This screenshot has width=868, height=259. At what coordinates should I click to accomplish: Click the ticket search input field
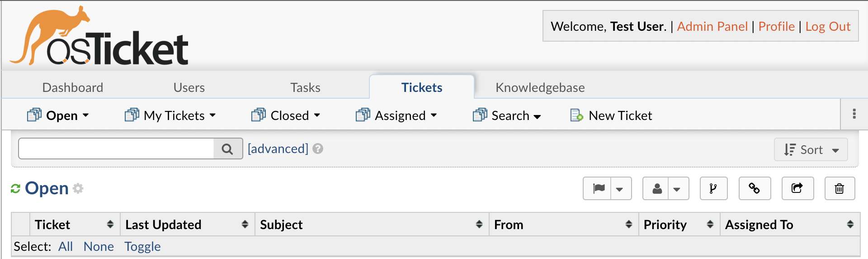click(116, 149)
